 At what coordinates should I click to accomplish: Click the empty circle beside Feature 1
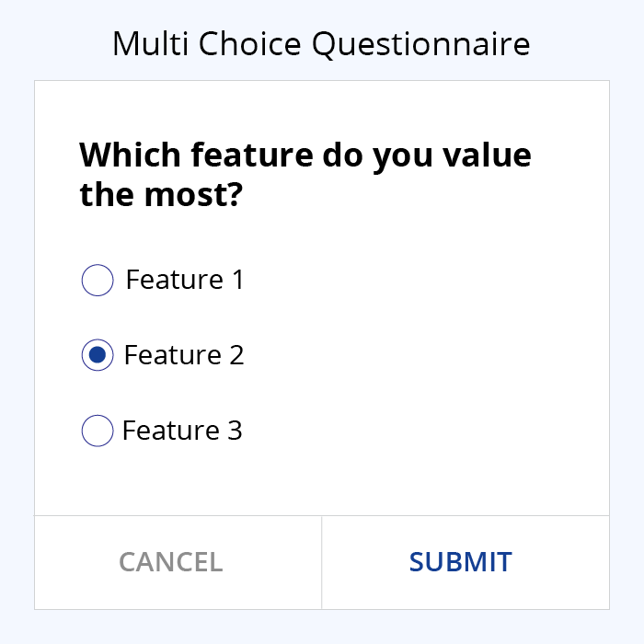[98, 280]
